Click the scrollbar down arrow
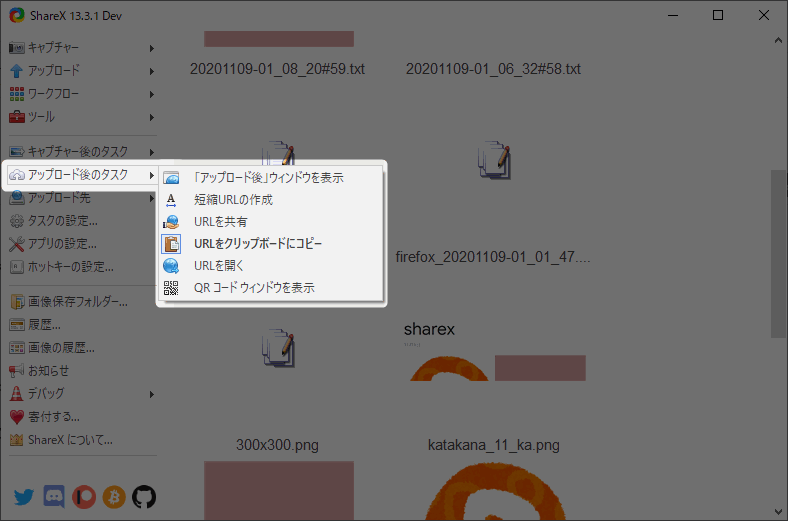This screenshot has width=788, height=521. pos(778,512)
